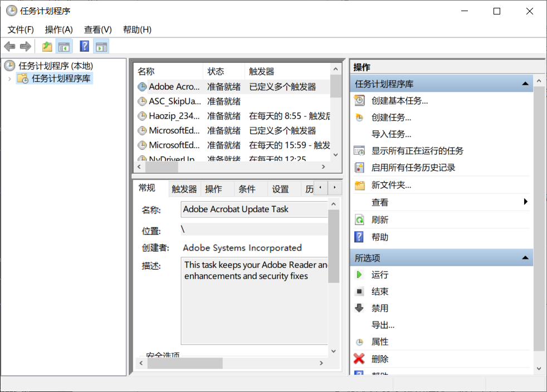Click the 显示所有正在运行的任务 icon
The image size is (547, 392).
pyautogui.click(x=359, y=151)
